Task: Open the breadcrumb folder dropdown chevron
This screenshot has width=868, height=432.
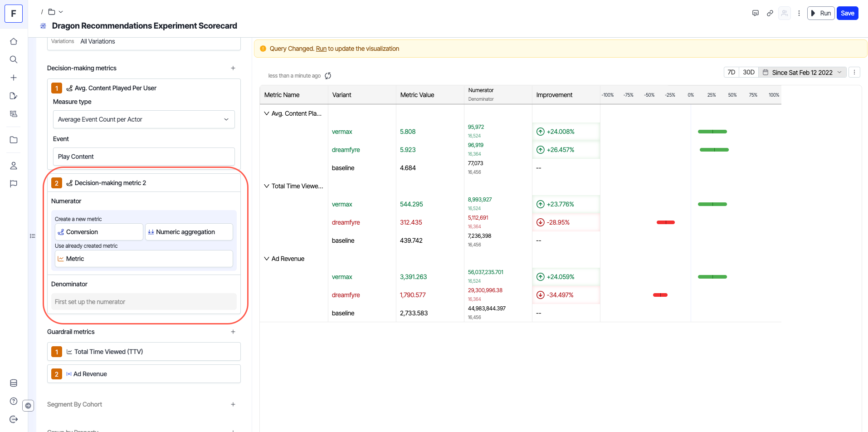Action: [61, 12]
